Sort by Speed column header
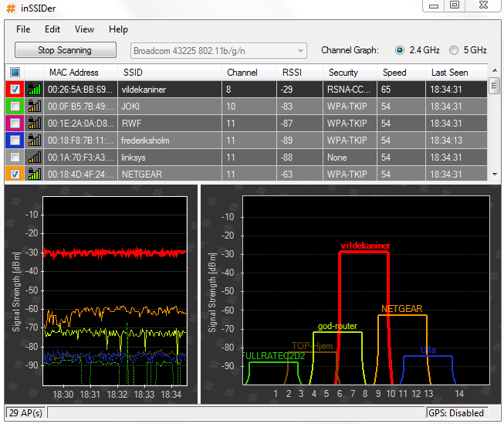This screenshot has width=504, height=424. click(401, 73)
